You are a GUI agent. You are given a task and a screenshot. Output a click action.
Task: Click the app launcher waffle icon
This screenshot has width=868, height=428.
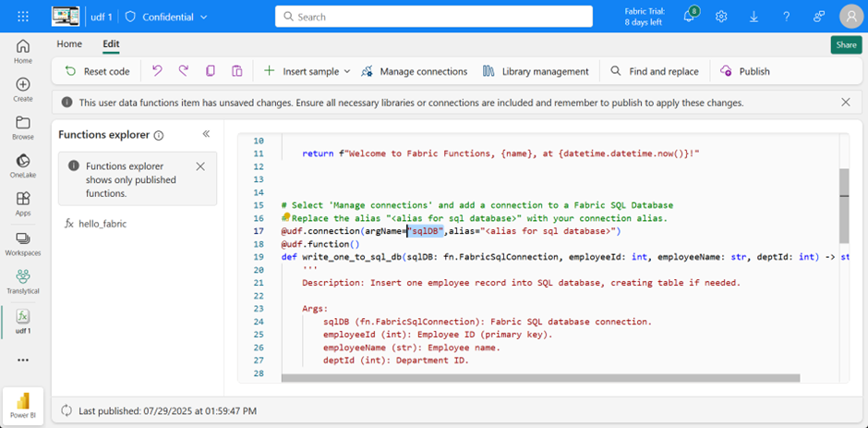[x=23, y=17]
